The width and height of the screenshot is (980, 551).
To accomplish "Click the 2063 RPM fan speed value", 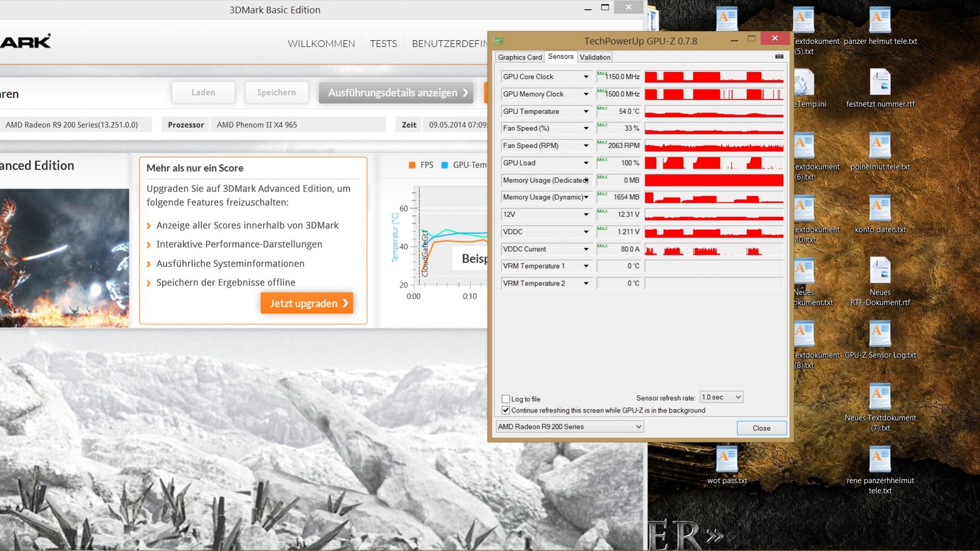I will coord(619,146).
